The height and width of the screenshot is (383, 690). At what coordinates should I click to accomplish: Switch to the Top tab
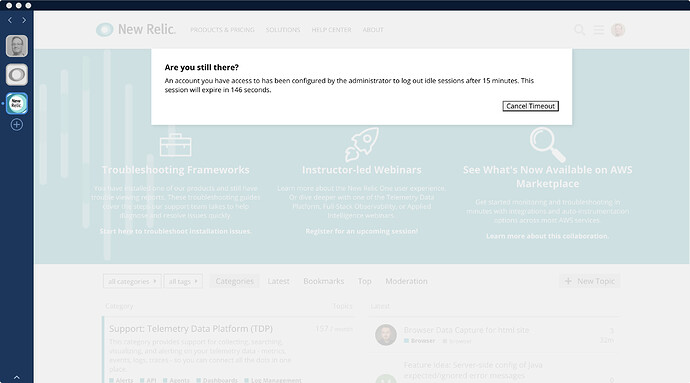coord(364,281)
